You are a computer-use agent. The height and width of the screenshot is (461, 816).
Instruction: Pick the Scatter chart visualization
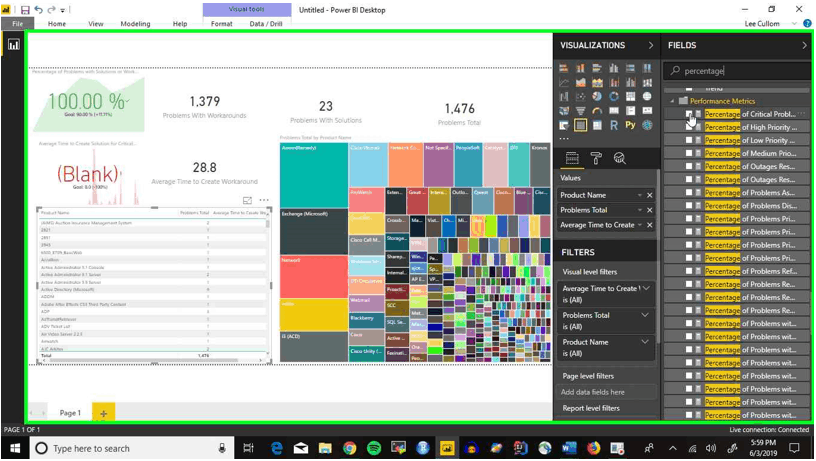580,96
